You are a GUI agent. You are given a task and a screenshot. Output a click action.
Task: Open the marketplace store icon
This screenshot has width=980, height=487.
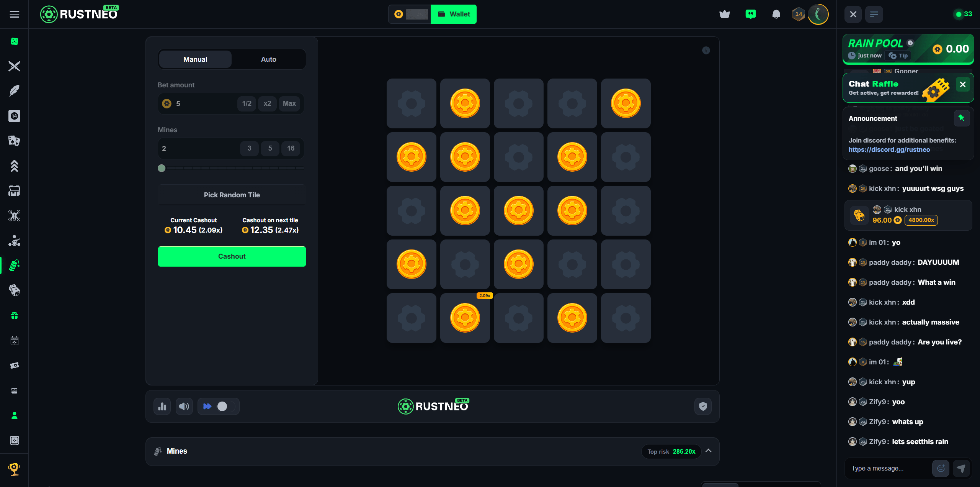tap(15, 191)
